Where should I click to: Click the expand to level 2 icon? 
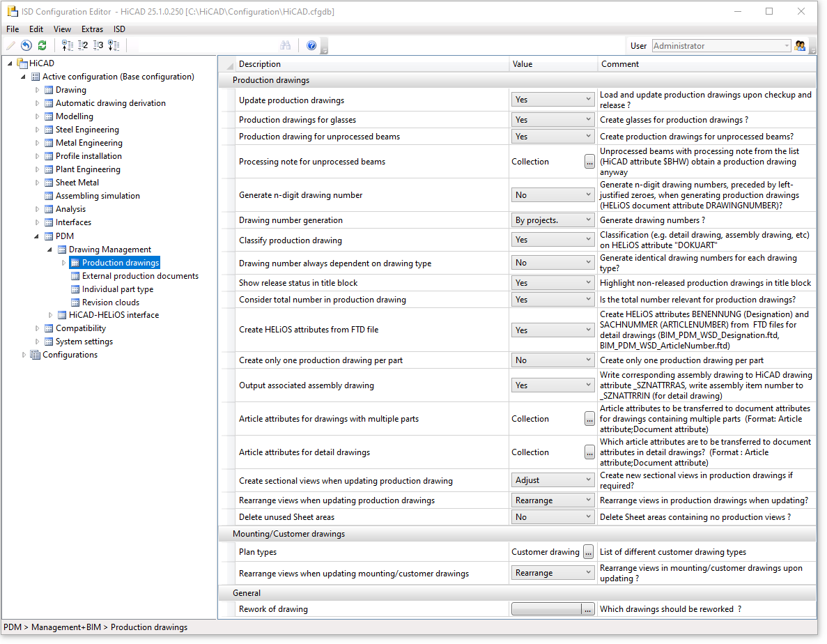[x=83, y=45]
